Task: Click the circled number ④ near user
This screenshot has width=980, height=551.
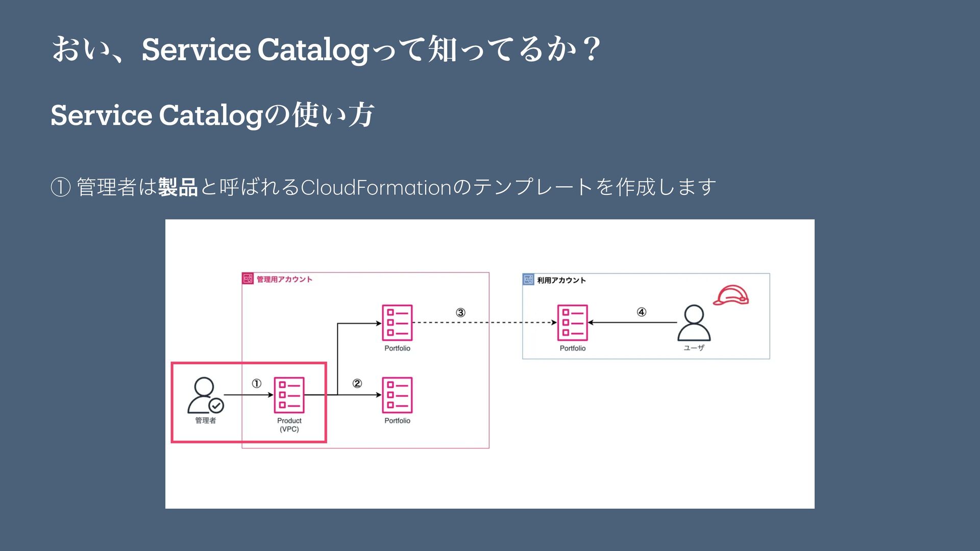Action: [x=642, y=312]
